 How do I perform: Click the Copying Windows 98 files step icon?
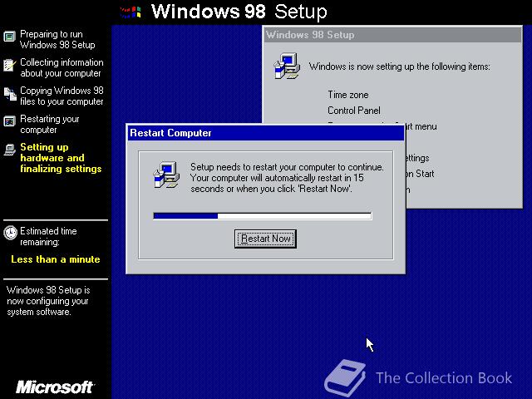[10, 94]
